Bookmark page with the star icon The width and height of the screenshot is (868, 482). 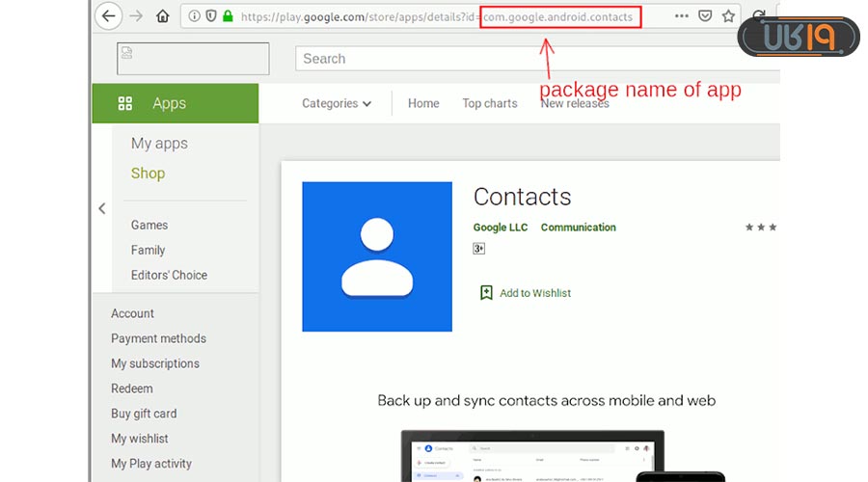coord(729,16)
